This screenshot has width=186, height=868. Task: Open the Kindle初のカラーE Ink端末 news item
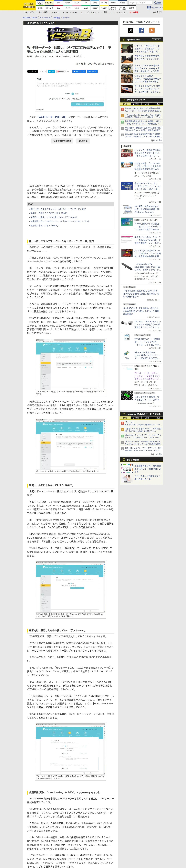point(141,311)
